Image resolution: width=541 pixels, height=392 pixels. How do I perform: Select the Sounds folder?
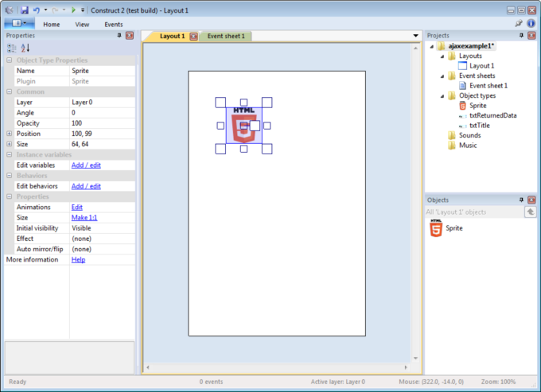point(469,135)
